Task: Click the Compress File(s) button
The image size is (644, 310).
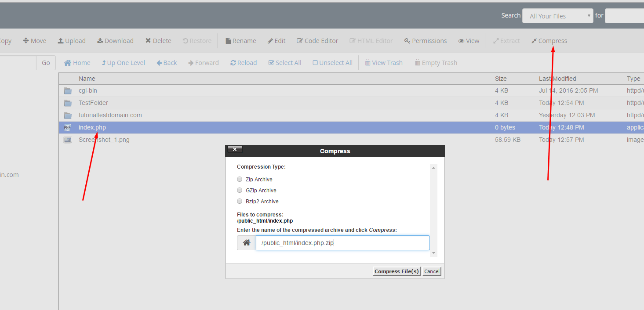Action: (396, 271)
